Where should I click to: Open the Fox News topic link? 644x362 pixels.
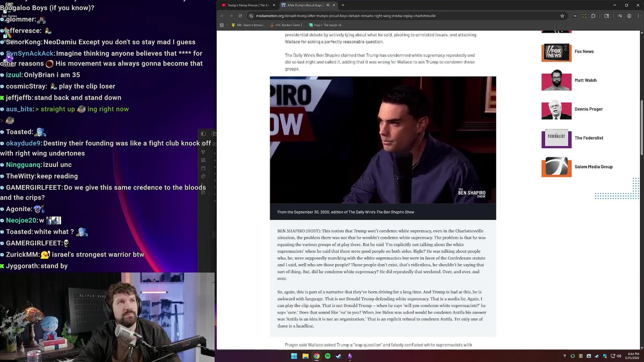[x=584, y=51]
